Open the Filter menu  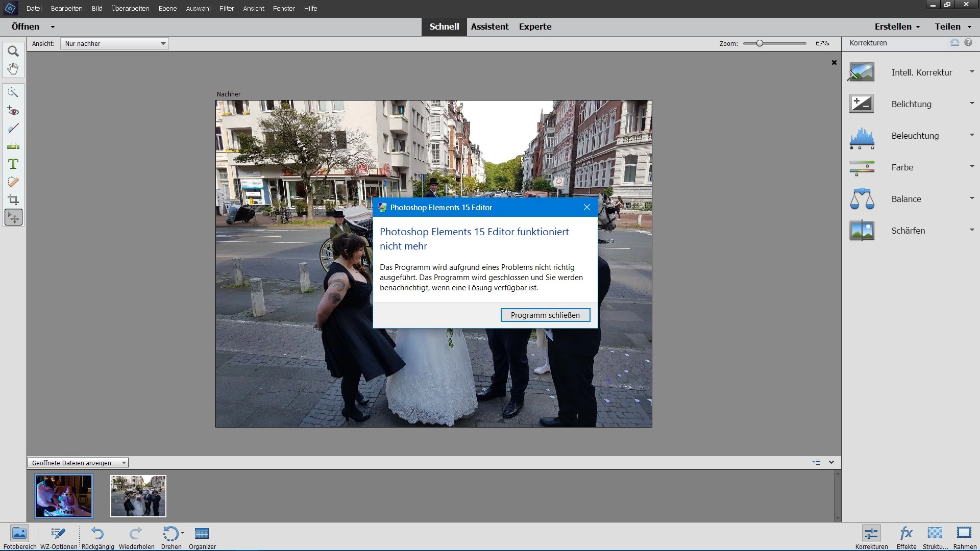coord(227,8)
